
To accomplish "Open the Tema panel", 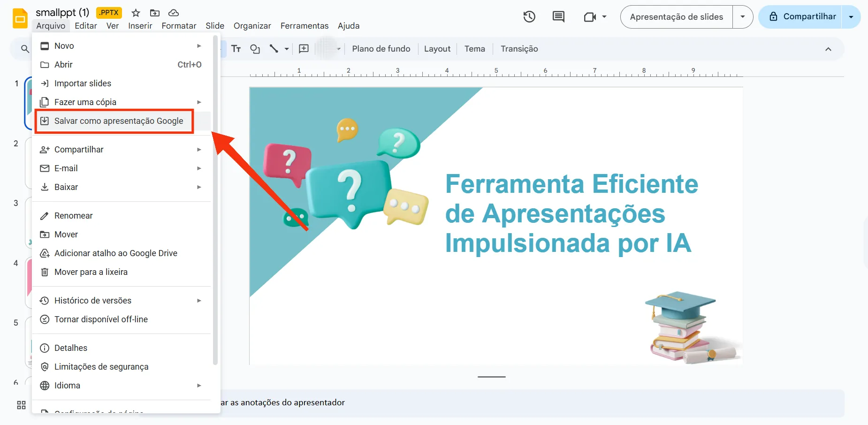I will click(474, 48).
